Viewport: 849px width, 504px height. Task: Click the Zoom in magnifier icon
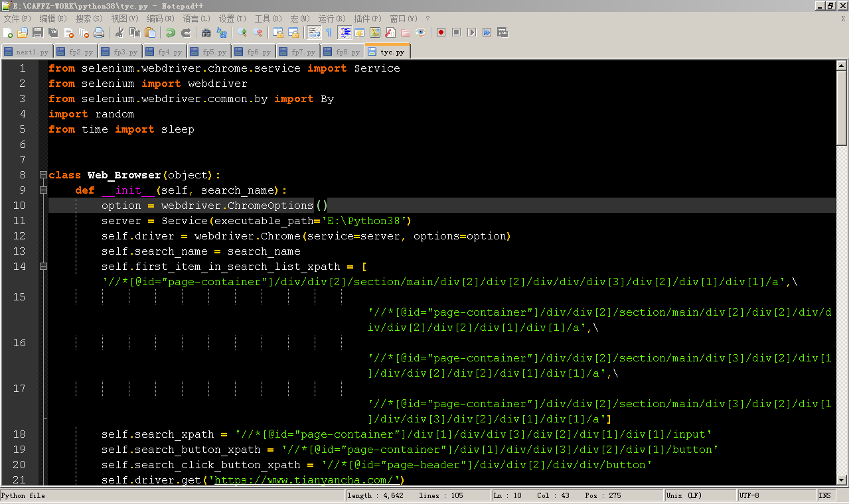pos(242,32)
